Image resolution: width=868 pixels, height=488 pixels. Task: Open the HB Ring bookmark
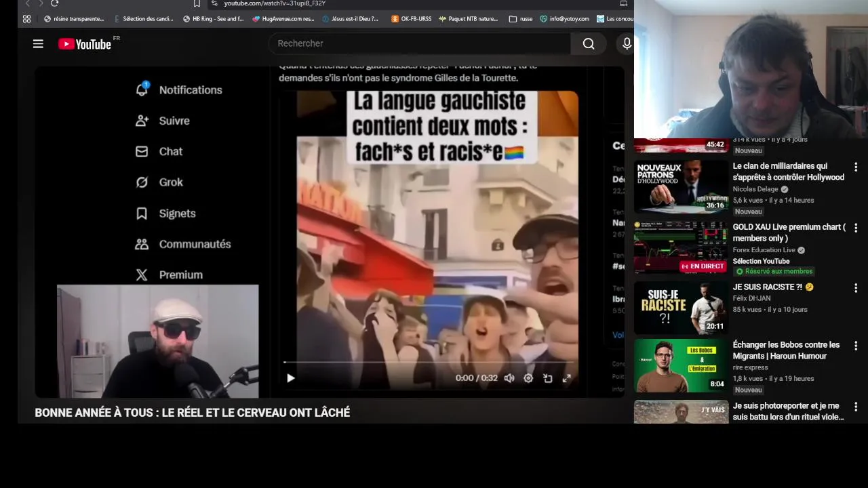click(213, 19)
